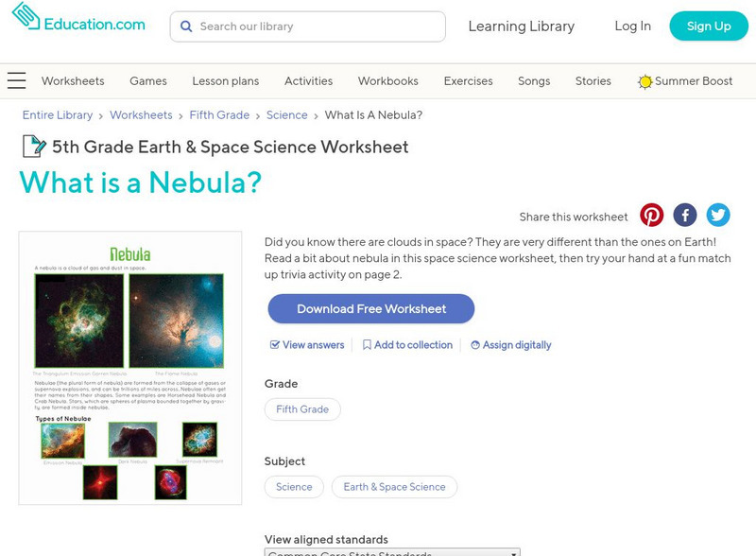Screen dimensions: 756x556
Task: Click the Education.com logo icon
Action: pyautogui.click(x=26, y=17)
